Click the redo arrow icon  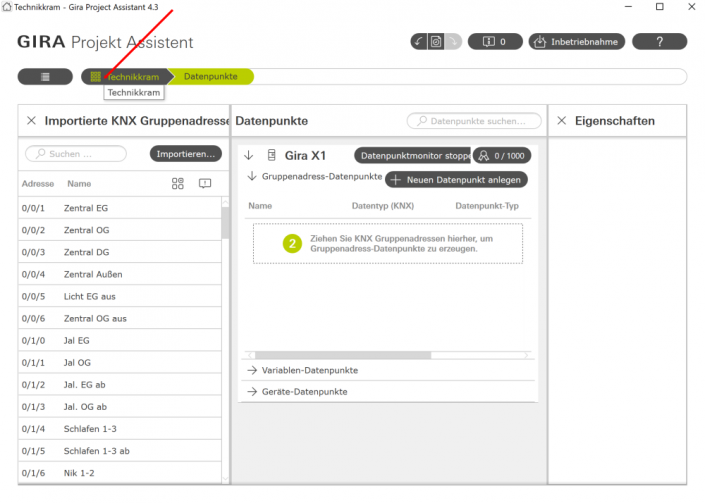coord(453,42)
